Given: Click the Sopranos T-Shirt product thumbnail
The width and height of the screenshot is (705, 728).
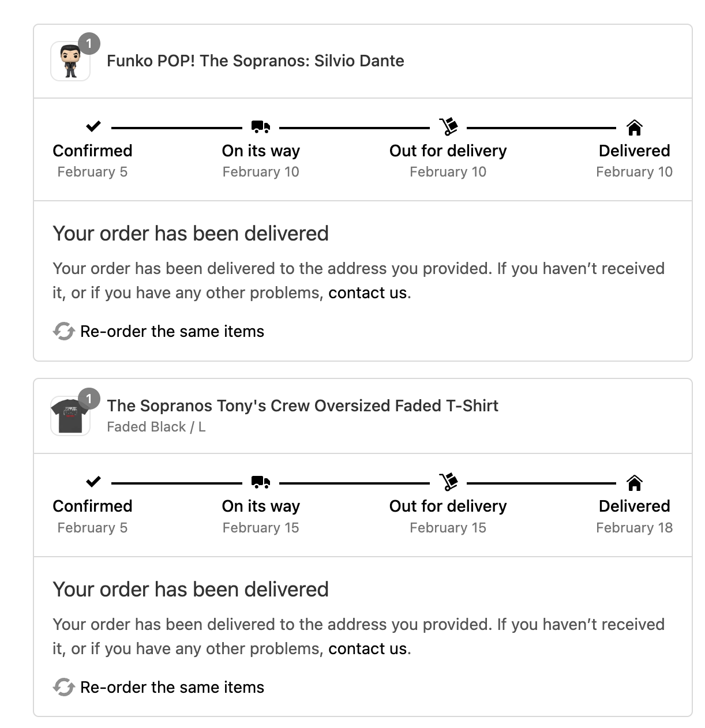Looking at the screenshot, I should point(70,416).
